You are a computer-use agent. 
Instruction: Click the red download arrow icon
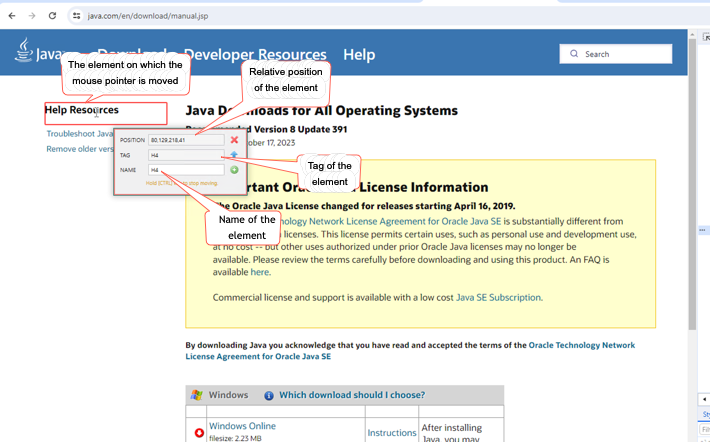(199, 433)
